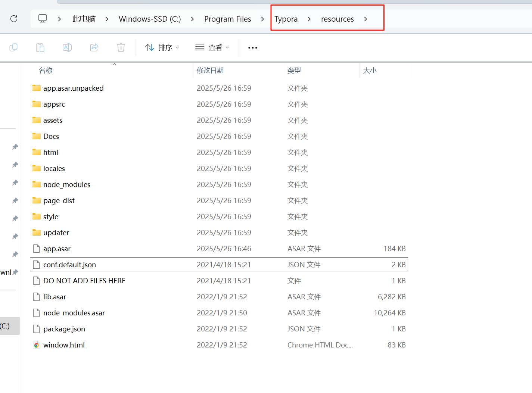Open the 查看 view dropdown
Viewport: 532px width, 393px height.
pos(212,48)
